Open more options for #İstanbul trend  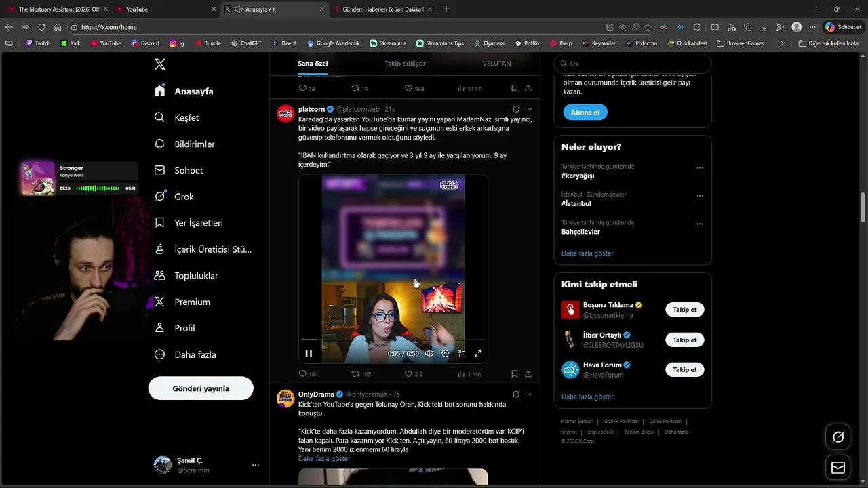[x=700, y=196]
